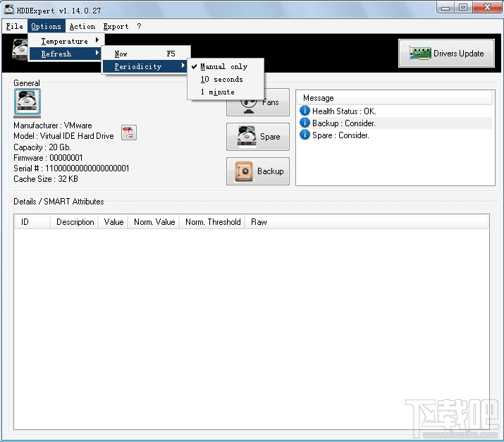Viewport: 504px width, 442px height.
Task: Click the Backup button
Action: [x=258, y=171]
